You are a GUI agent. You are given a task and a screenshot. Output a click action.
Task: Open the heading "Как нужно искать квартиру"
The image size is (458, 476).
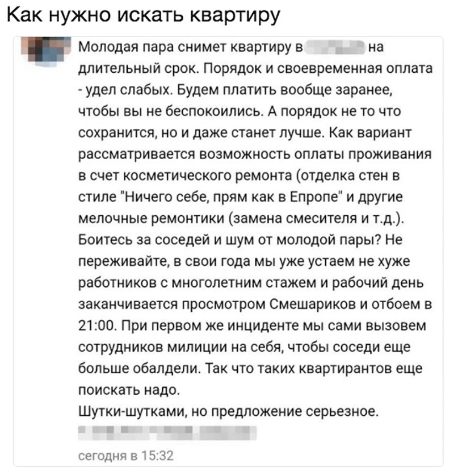pyautogui.click(x=144, y=15)
